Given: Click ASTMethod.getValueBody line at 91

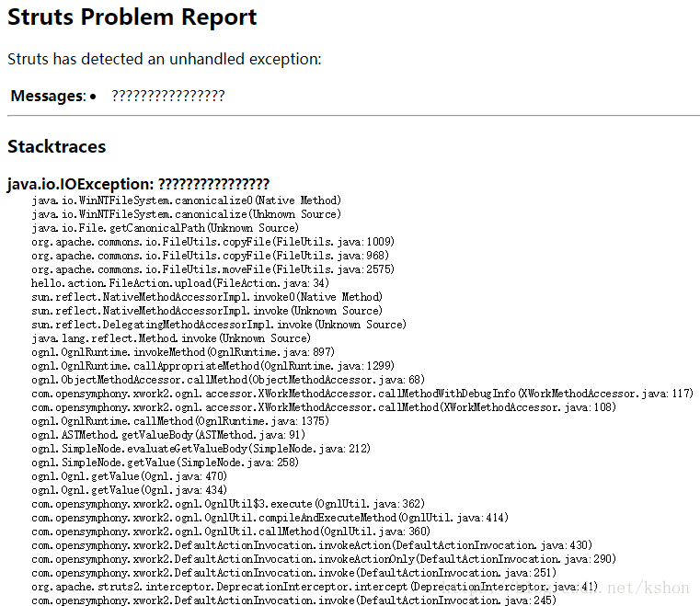Looking at the screenshot, I should [168, 436].
